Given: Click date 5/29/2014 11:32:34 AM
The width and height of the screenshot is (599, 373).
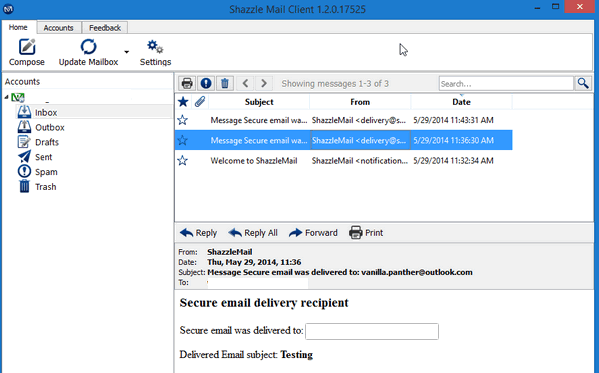Looking at the screenshot, I should 453,161.
